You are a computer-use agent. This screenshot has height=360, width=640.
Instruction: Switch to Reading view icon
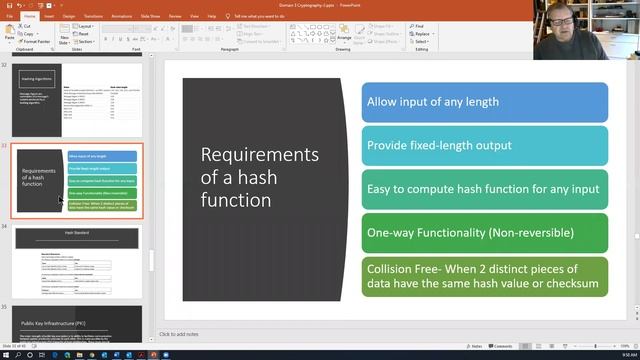point(552,346)
